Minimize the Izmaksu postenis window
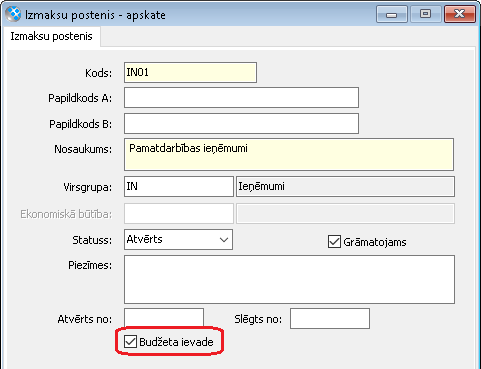Image resolution: width=481 pixels, height=369 pixels. [392, 14]
